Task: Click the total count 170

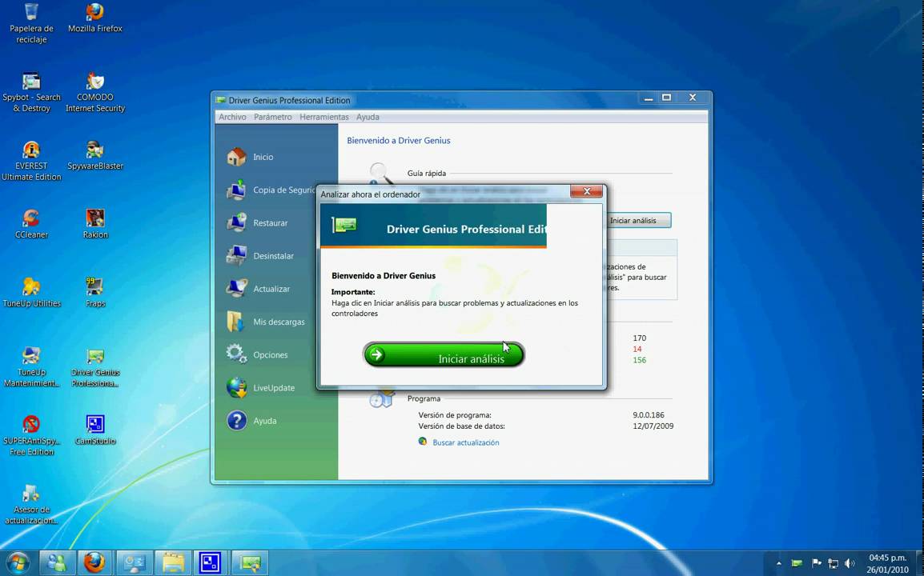Action: [x=640, y=338]
